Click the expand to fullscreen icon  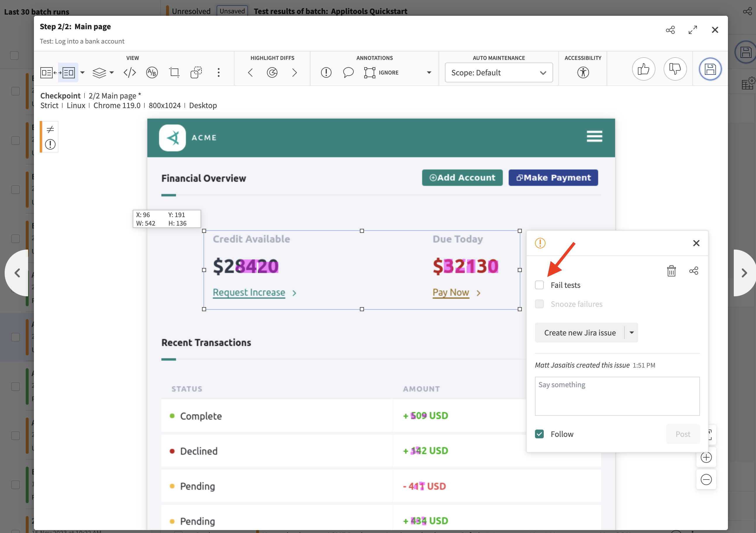click(x=693, y=30)
